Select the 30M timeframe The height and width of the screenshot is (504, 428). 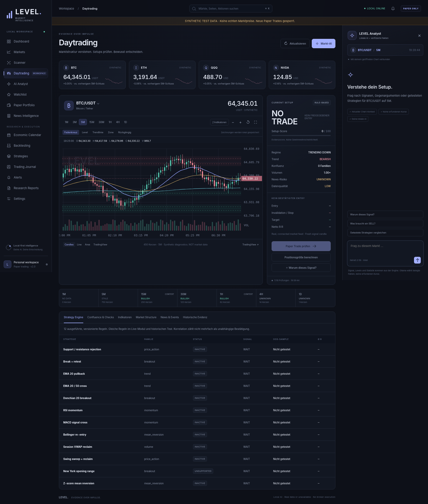pyautogui.click(x=101, y=122)
